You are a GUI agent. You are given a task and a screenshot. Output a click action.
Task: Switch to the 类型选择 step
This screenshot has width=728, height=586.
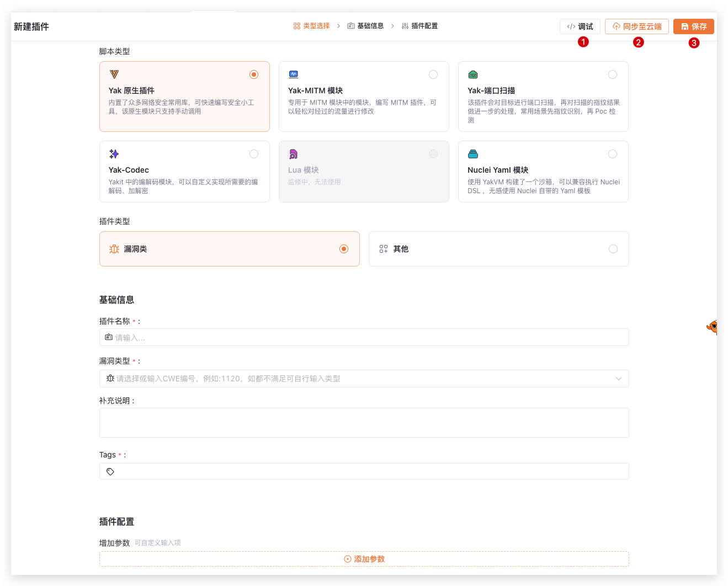tap(311, 26)
